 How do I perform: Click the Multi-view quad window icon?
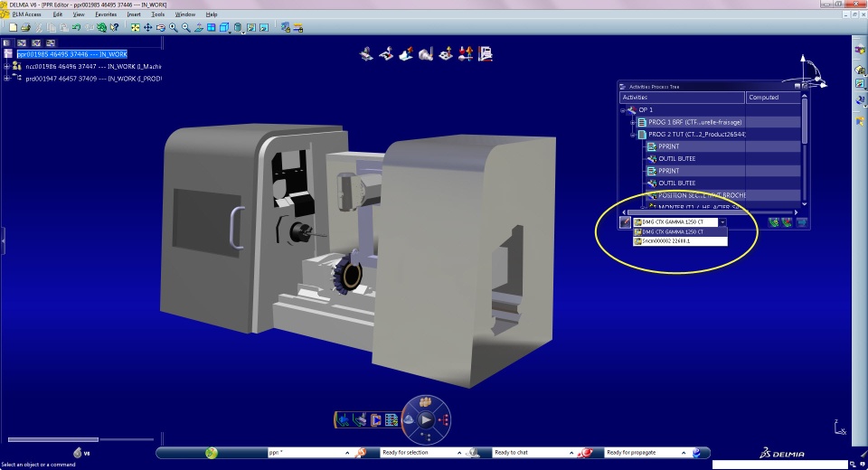point(212,27)
